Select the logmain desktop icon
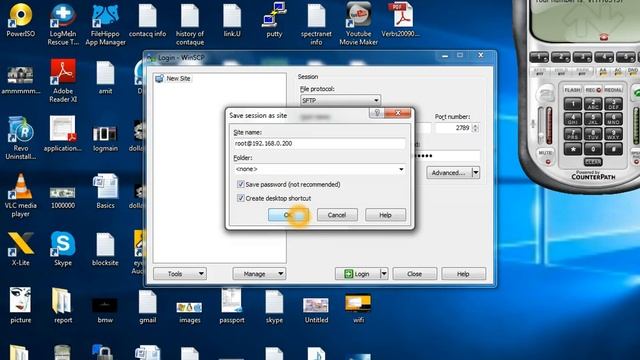640x360 pixels. tap(105, 138)
